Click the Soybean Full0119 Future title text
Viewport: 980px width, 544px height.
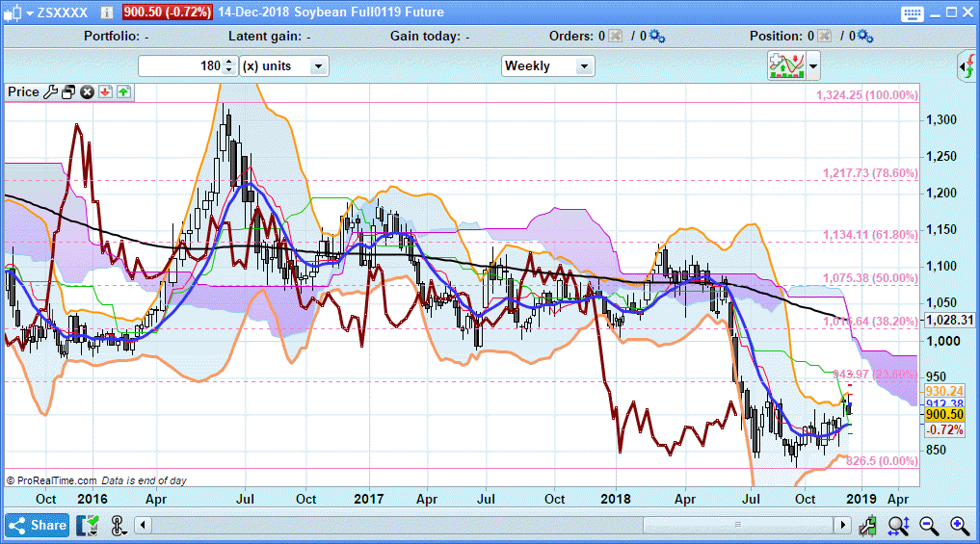pyautogui.click(x=369, y=12)
